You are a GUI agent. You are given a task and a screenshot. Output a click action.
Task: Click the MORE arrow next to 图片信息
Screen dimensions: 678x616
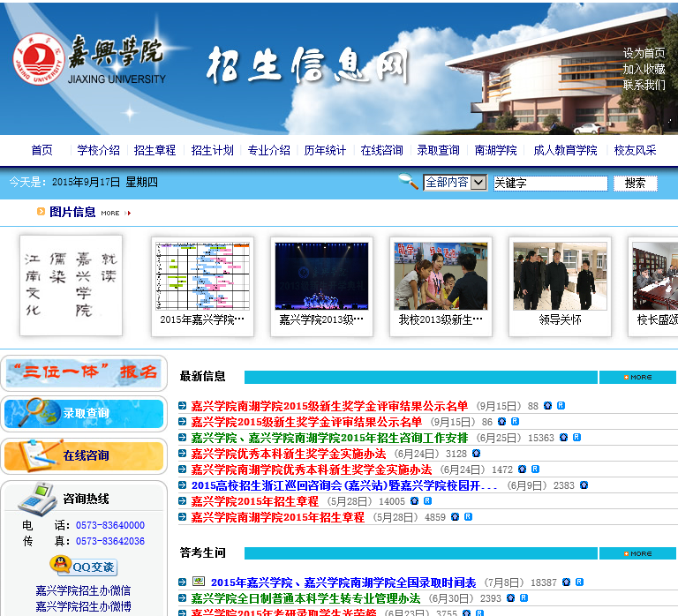click(116, 213)
